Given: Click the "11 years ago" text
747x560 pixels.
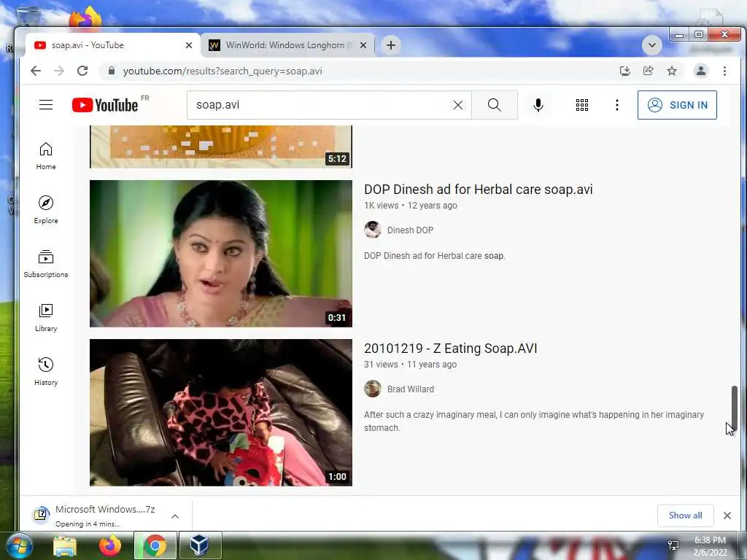Looking at the screenshot, I should 432,365.
